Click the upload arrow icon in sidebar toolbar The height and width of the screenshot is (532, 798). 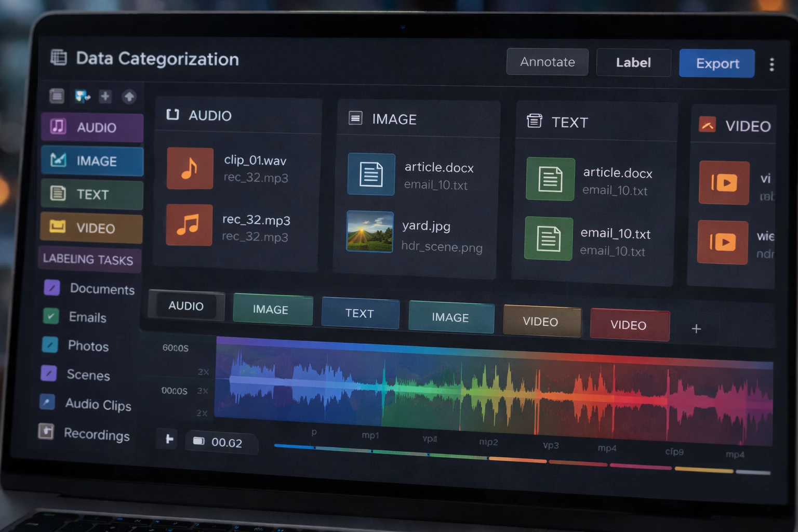tap(129, 97)
